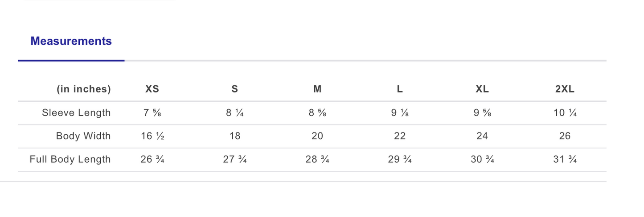Click the M body width value 20
The image size is (644, 217).
tap(317, 136)
